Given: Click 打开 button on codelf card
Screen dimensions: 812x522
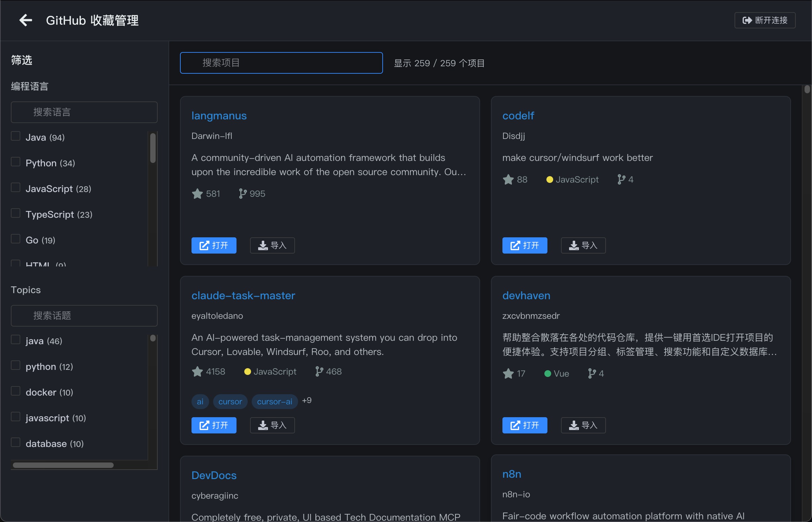Looking at the screenshot, I should [x=525, y=245].
